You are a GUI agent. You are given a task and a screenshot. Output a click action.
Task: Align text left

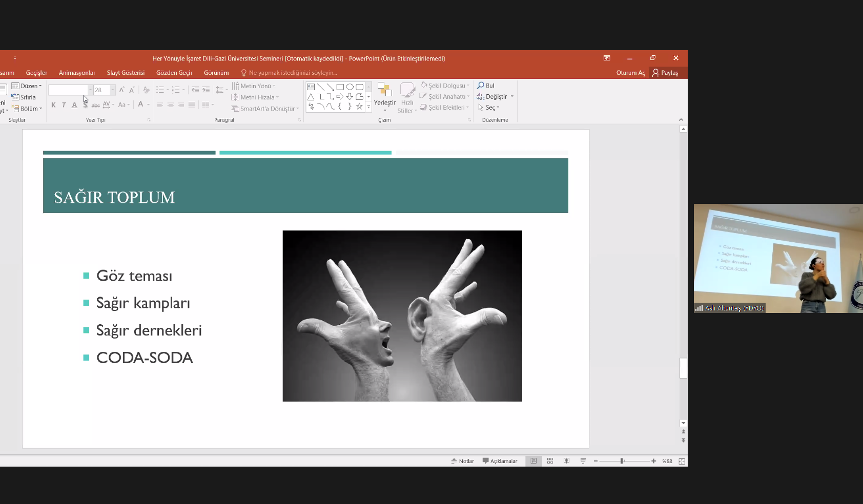[160, 104]
